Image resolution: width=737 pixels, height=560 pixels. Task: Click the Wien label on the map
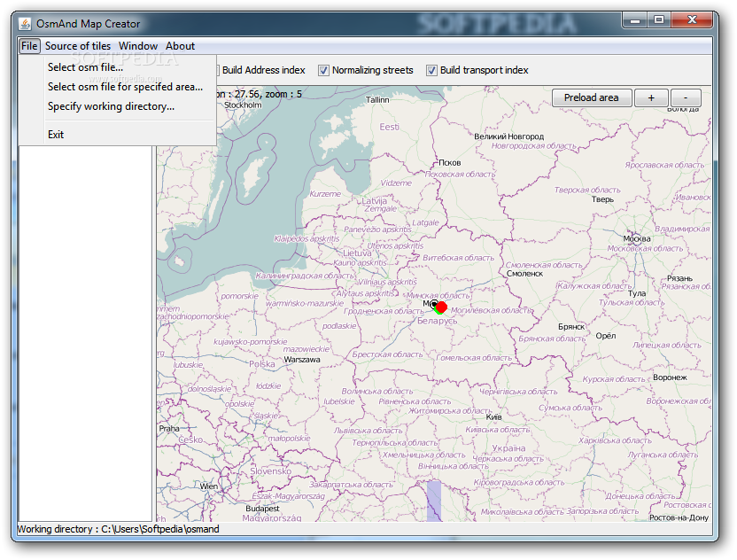[209, 486]
